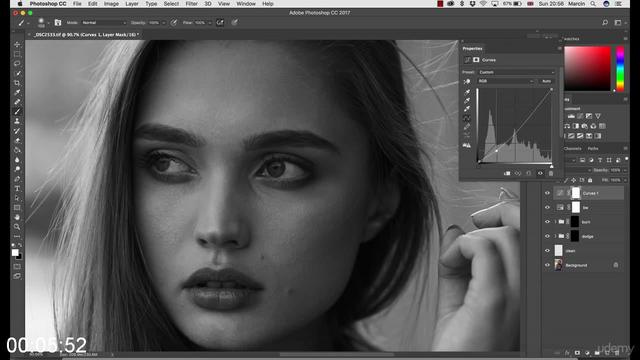Viewport: 640px width, 360px height.
Task: Select the Hand tool
Action: 17,217
